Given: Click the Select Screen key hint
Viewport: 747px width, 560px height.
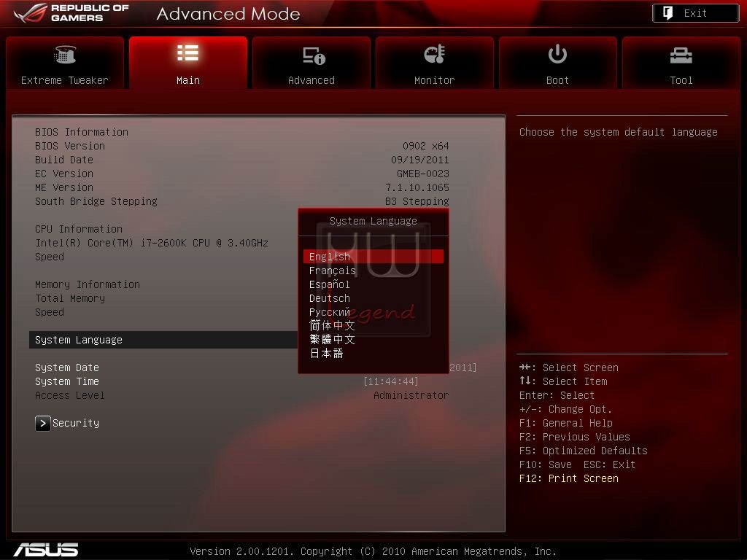Looking at the screenshot, I should [569, 367].
